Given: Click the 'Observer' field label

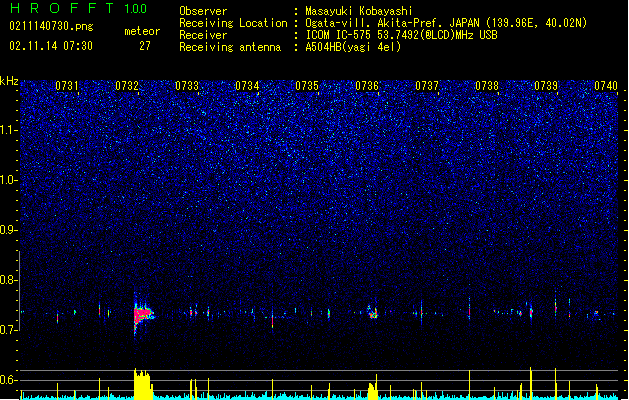Looking at the screenshot, I should (x=203, y=11).
